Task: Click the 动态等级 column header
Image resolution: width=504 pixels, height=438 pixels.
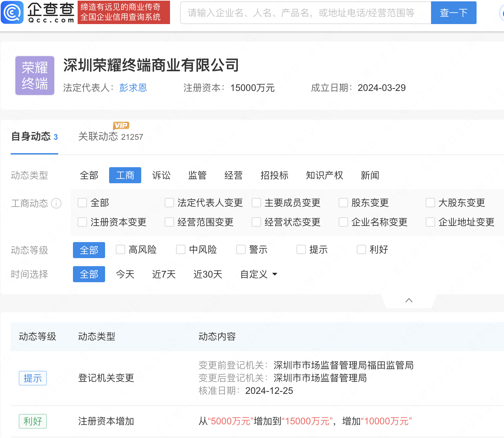Action: [37, 336]
